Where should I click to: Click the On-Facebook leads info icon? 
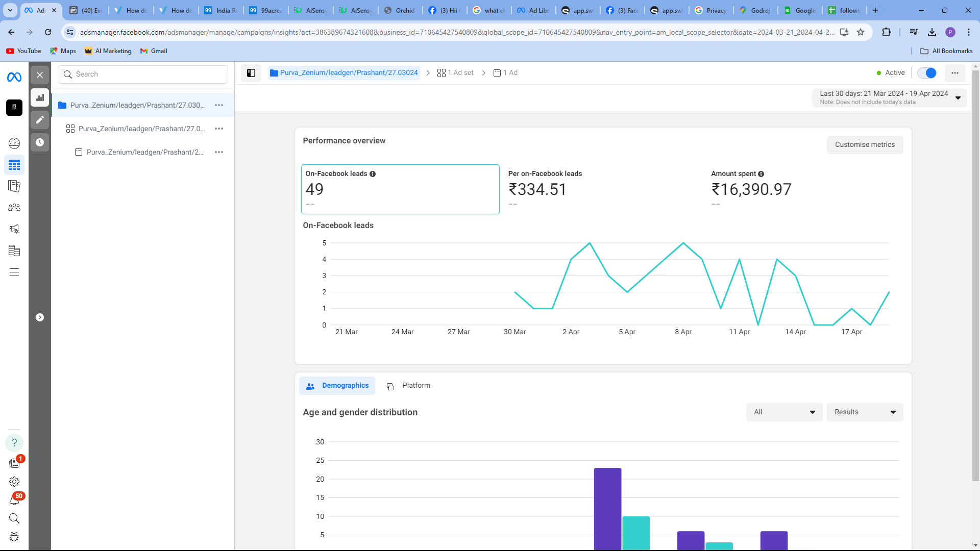(x=373, y=174)
